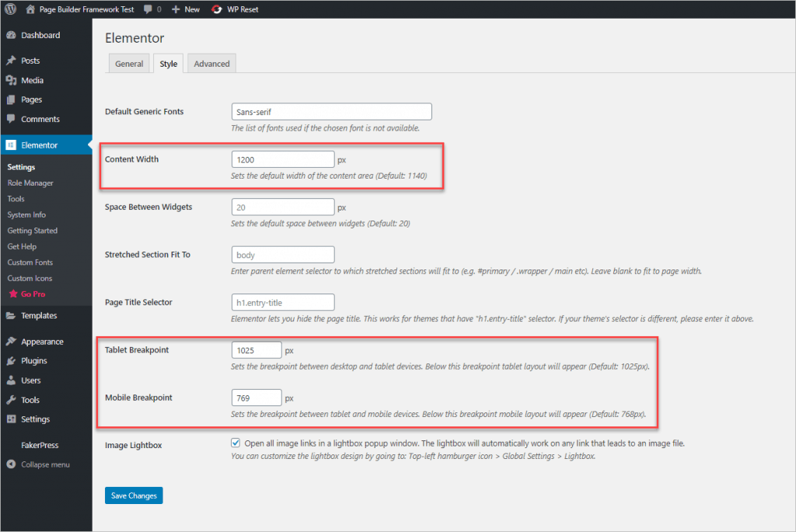Click the Save Changes button

(x=134, y=495)
